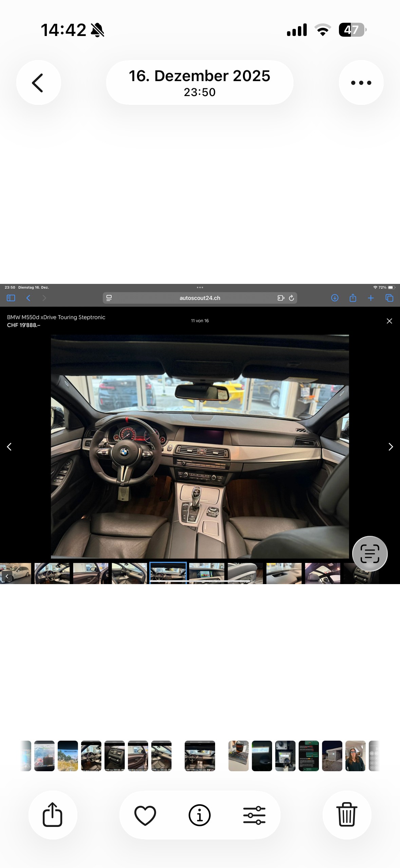Tap the main BMW interior photo
This screenshot has width=400, height=868.
tap(200, 447)
